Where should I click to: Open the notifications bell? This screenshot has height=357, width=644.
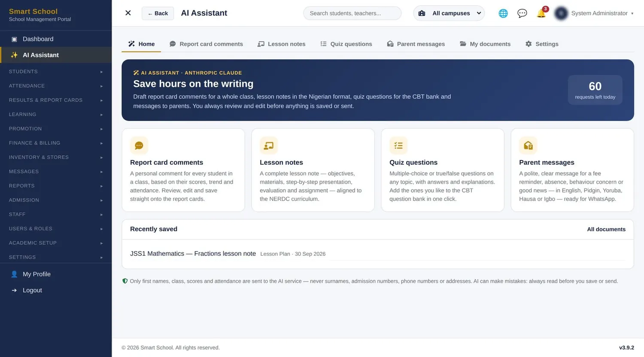(541, 13)
